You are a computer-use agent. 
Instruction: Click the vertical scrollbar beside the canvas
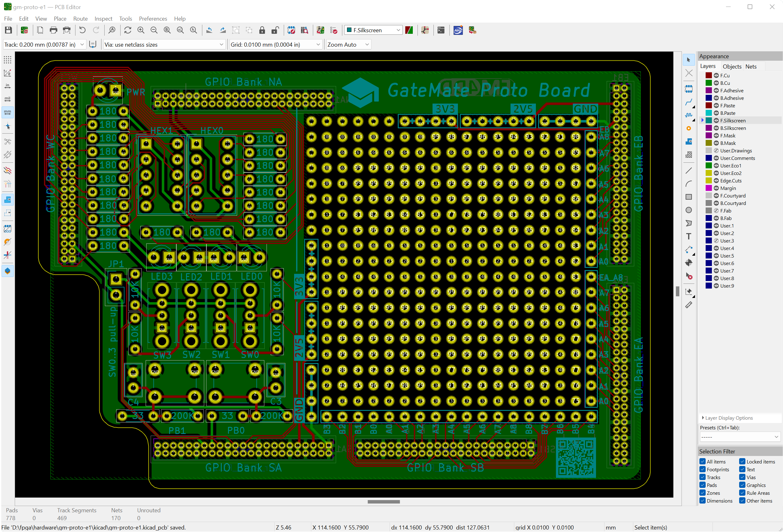(677, 291)
